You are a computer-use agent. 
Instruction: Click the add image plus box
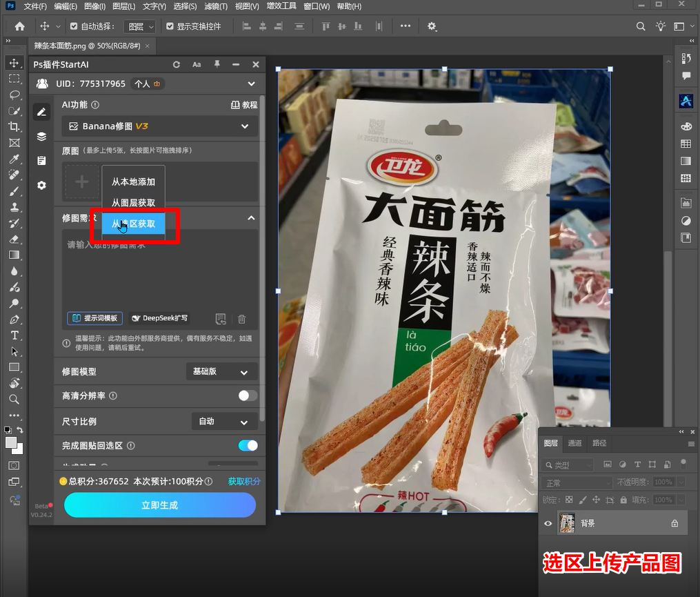click(81, 182)
